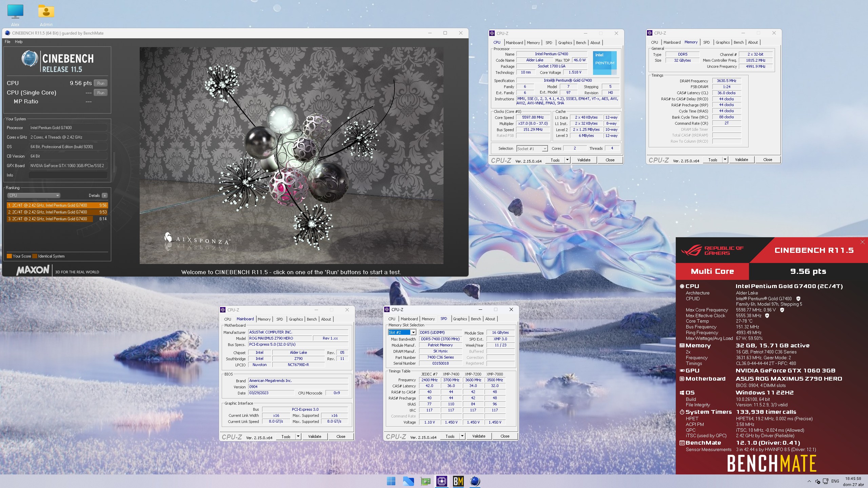The height and width of the screenshot is (488, 868).
Task: Click the Core Speed value 5597.88 MHz
Action: pyautogui.click(x=533, y=118)
